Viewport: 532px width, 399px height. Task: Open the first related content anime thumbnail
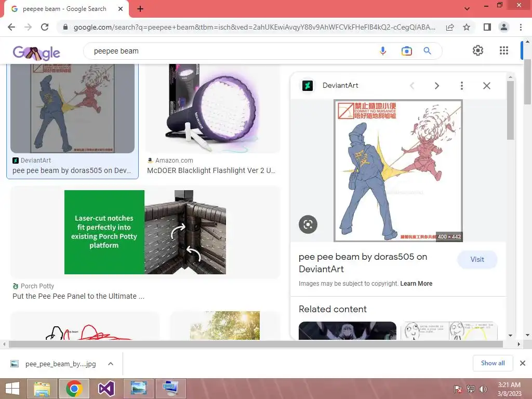point(348,331)
